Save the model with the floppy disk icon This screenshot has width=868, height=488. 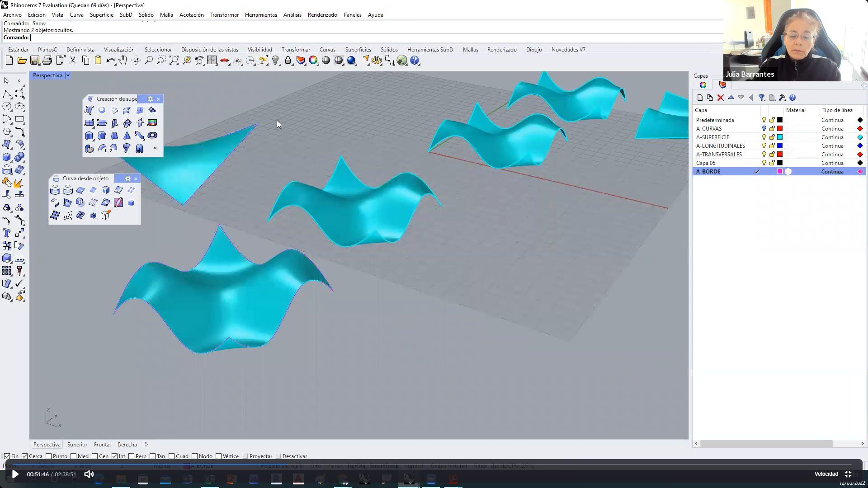[34, 61]
